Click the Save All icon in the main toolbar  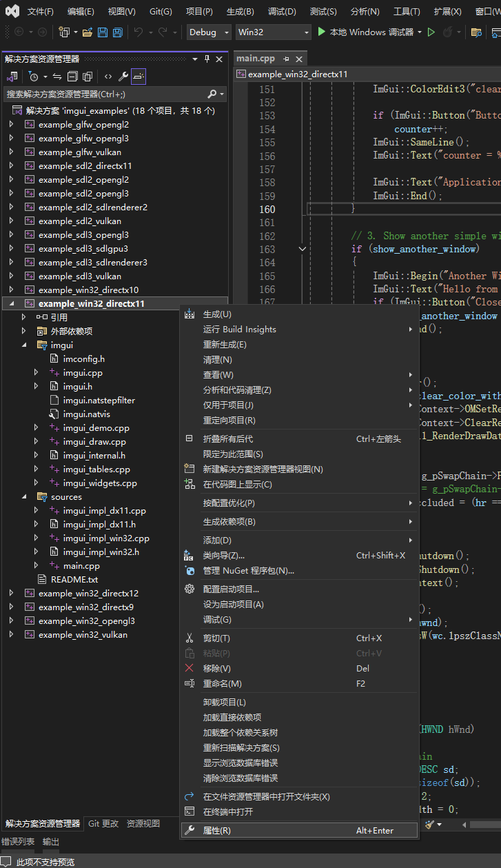pos(118,32)
